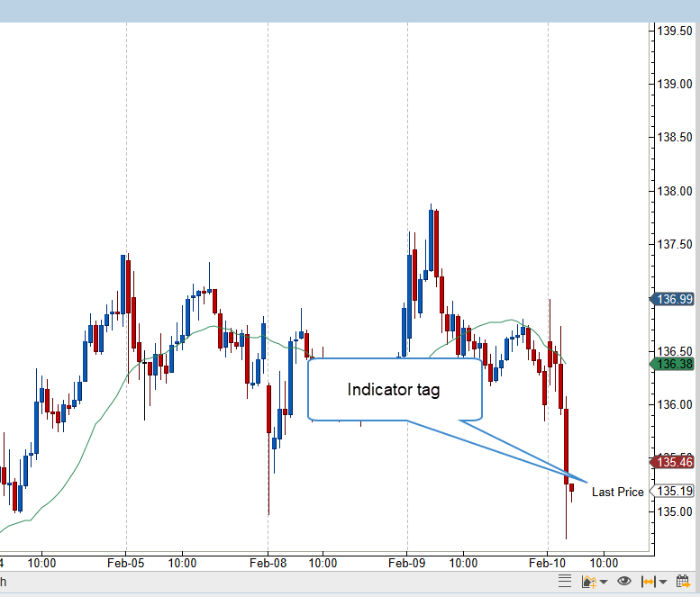700x597 pixels.
Task: Click the Feb-10 date on time axis
Action: coord(548,563)
